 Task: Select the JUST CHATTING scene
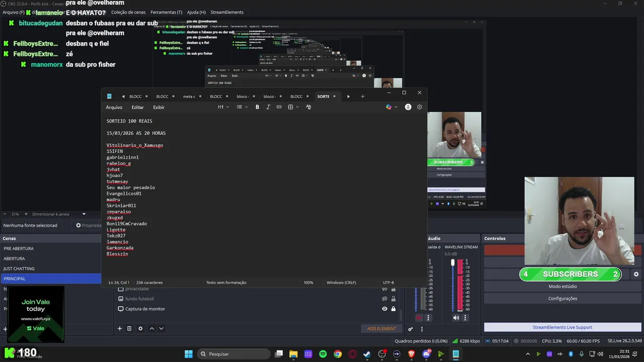click(50, 268)
